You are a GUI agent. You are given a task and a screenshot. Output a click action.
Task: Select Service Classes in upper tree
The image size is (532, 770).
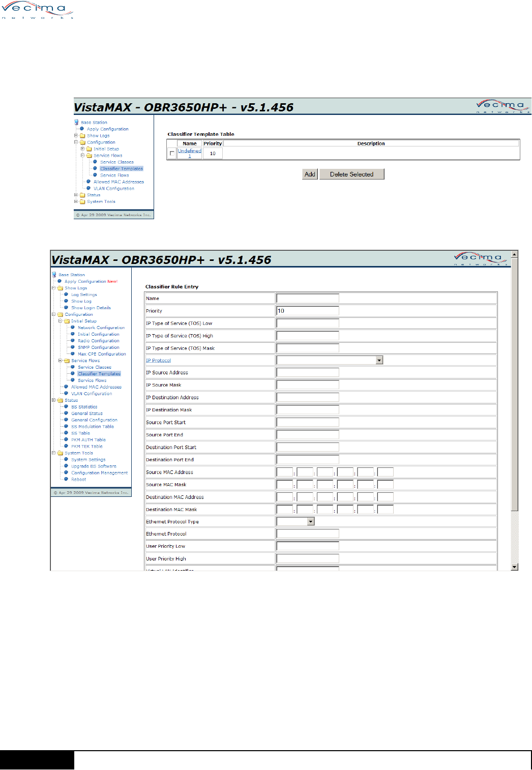coord(117,162)
